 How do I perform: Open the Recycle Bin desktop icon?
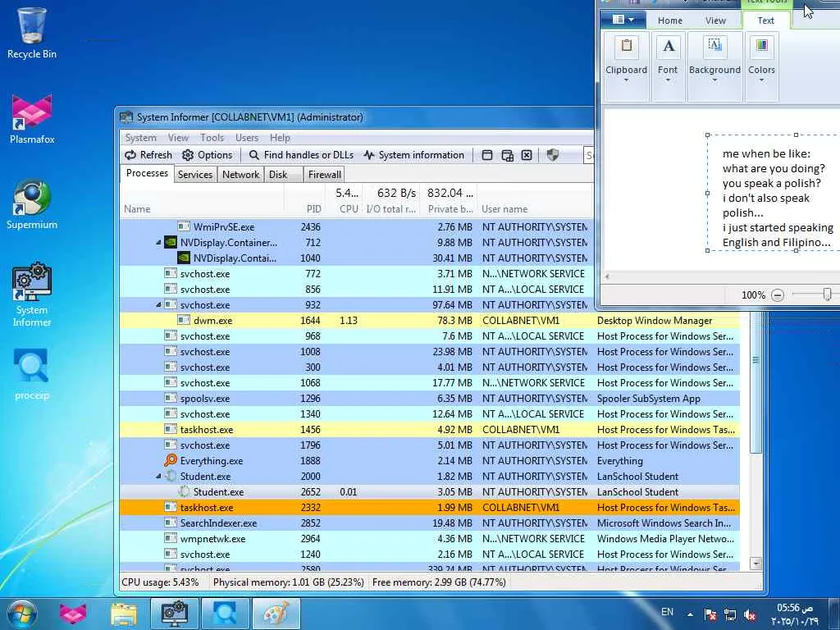point(32,32)
